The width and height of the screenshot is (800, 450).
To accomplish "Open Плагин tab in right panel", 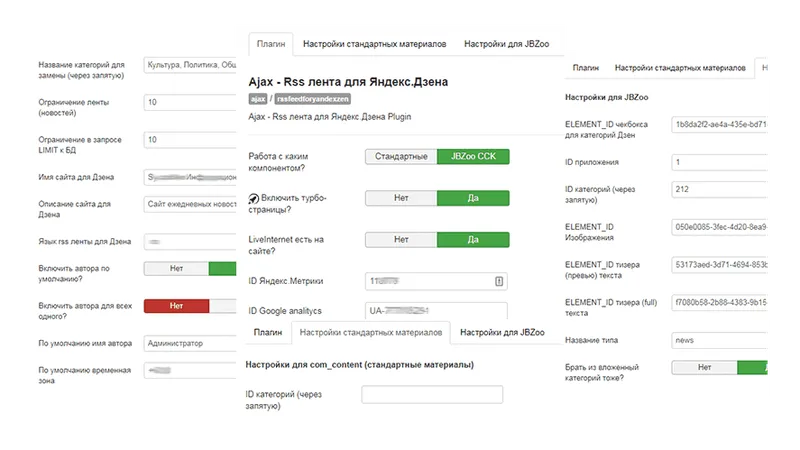I will 586,68.
